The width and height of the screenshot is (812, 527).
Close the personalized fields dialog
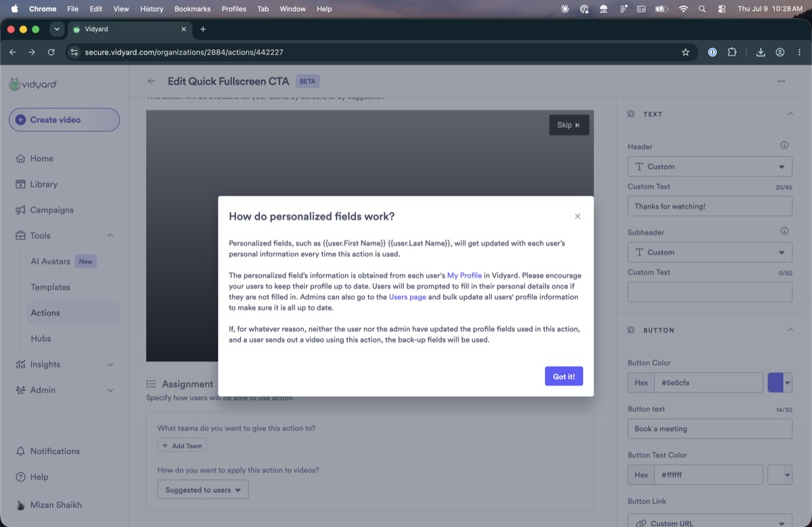coord(577,216)
